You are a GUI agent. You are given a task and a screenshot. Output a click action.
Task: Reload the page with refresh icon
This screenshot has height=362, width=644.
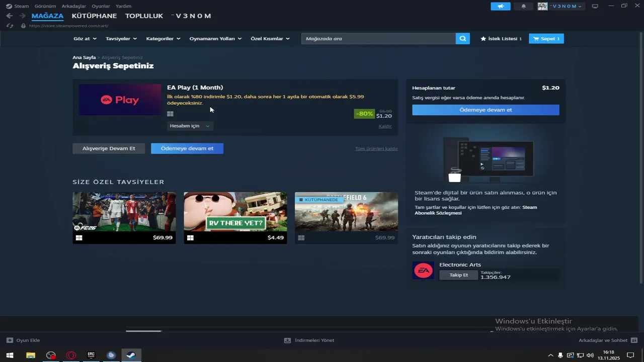point(9,26)
